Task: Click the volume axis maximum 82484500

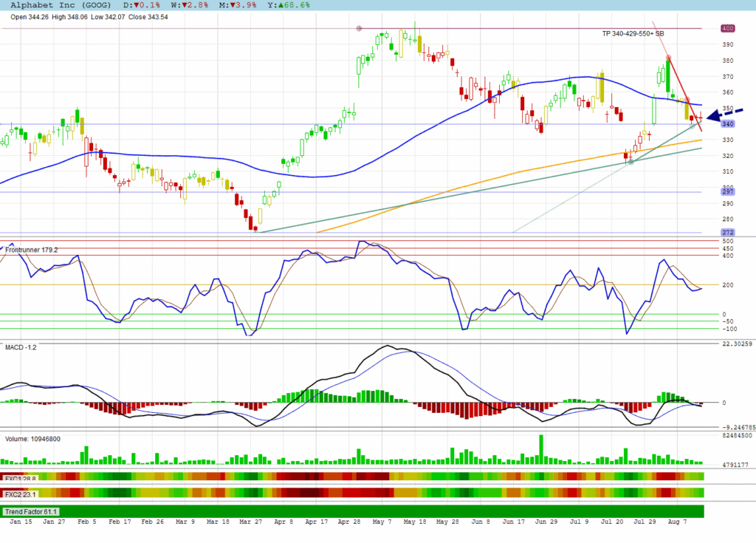Action: click(738, 435)
